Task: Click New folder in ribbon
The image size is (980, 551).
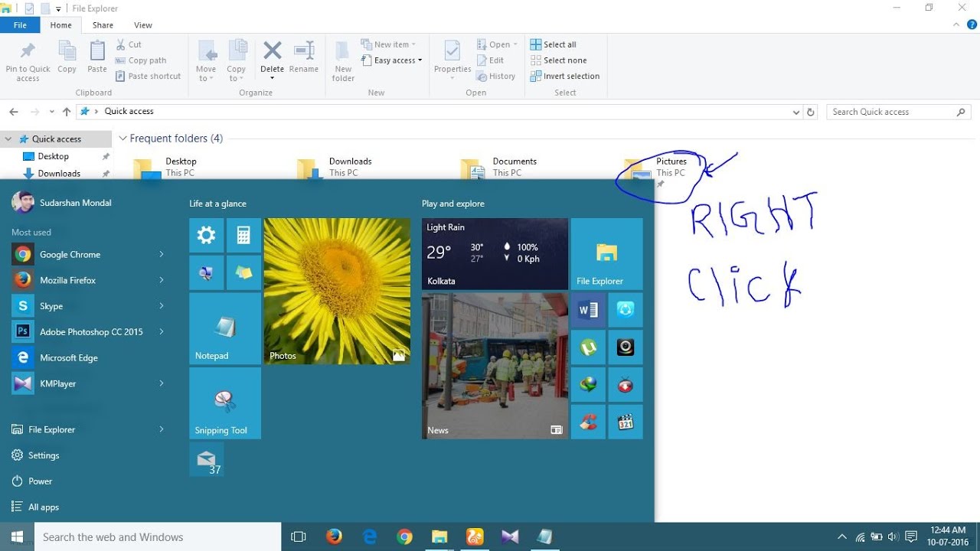Action: [343, 61]
